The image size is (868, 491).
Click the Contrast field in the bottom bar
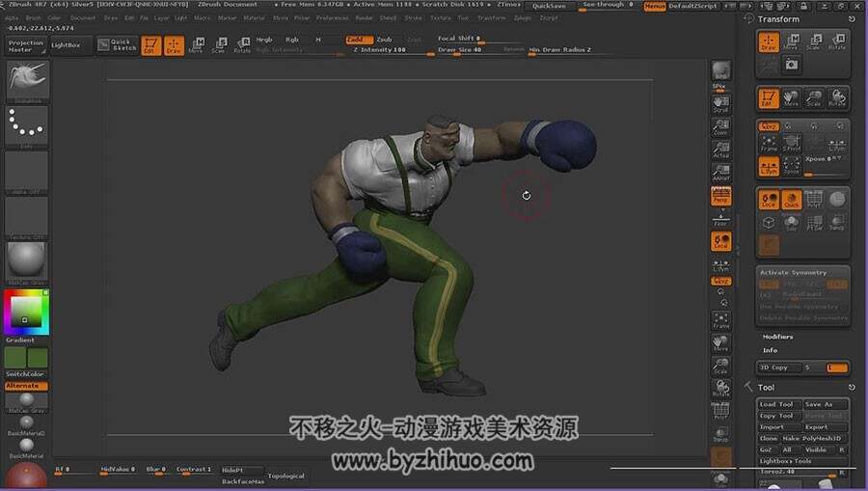pos(194,470)
